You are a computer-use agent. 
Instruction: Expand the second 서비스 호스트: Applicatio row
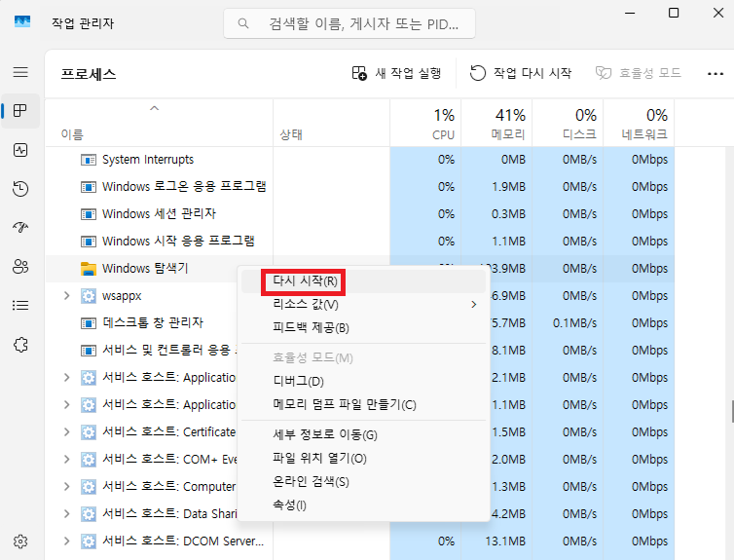click(x=66, y=404)
